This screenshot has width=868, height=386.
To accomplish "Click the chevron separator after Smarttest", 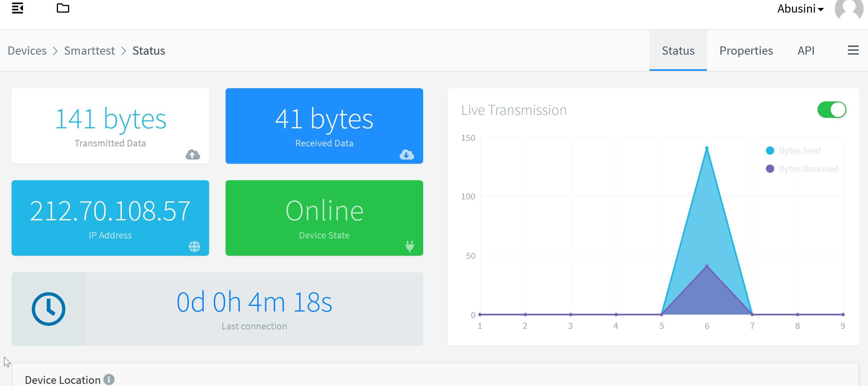I will [x=124, y=51].
